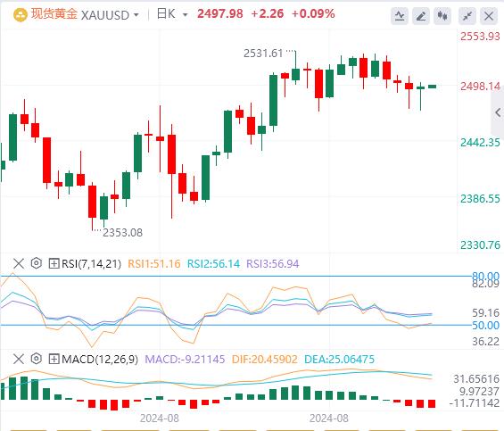Close the chart with X button

[489, 16]
